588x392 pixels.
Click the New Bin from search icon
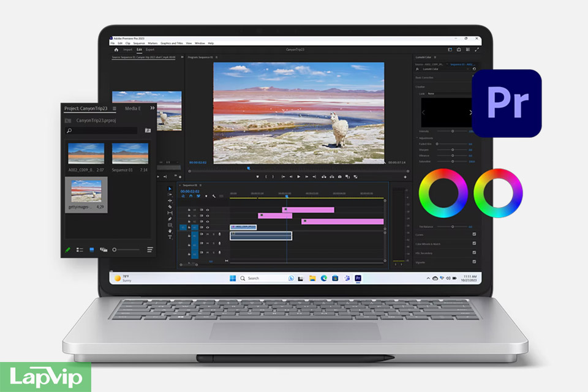tap(148, 130)
